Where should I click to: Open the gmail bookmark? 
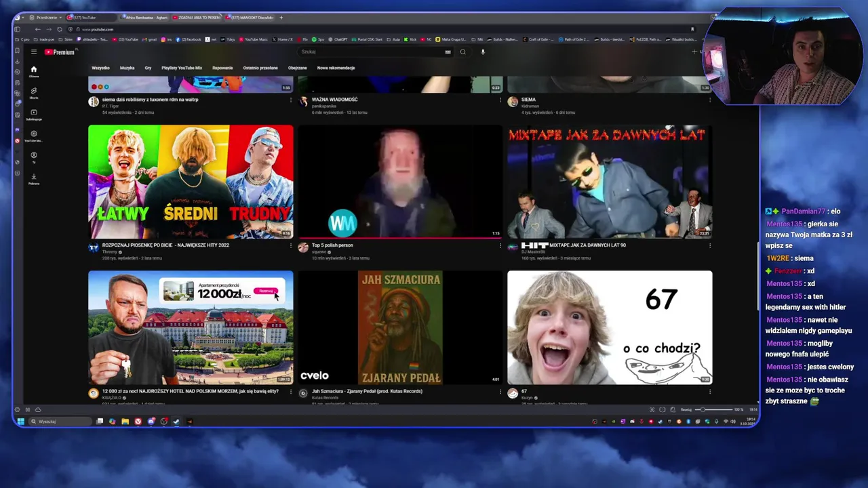(x=149, y=39)
